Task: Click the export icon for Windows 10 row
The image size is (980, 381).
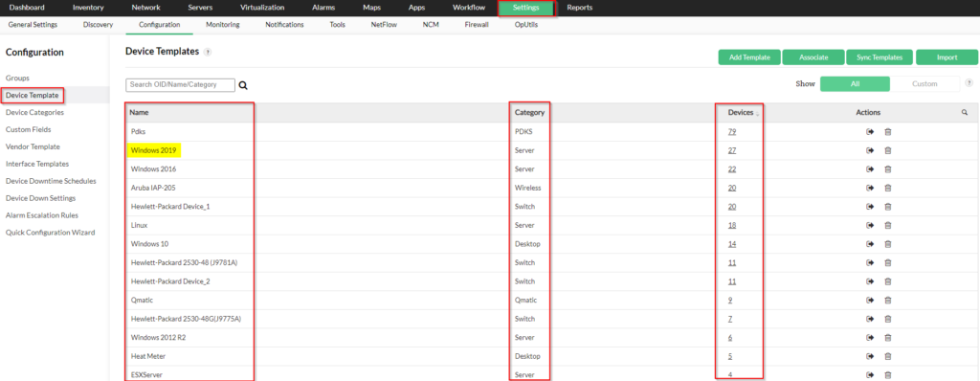Action: point(869,244)
